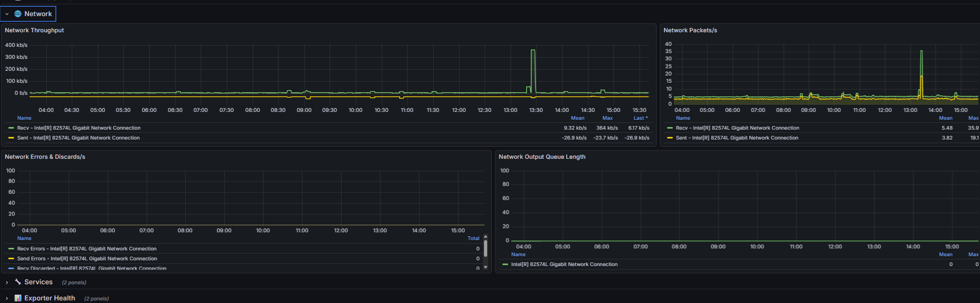Open Network Throughput panel title menu
This screenshot has height=303, width=980.
(x=34, y=30)
